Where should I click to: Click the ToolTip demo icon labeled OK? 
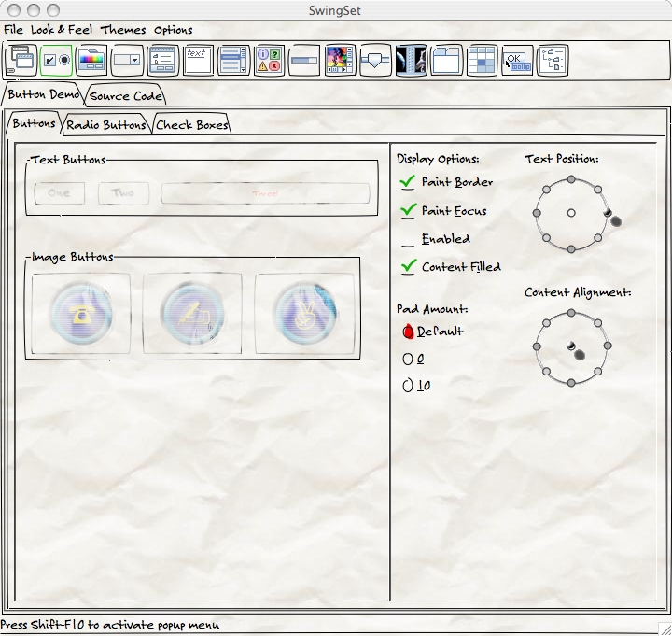tap(517, 61)
